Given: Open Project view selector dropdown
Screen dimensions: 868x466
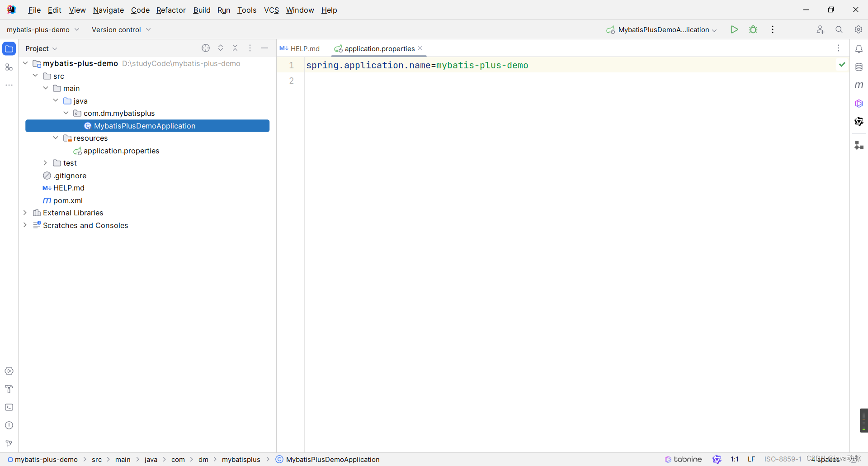Looking at the screenshot, I should 41,48.
